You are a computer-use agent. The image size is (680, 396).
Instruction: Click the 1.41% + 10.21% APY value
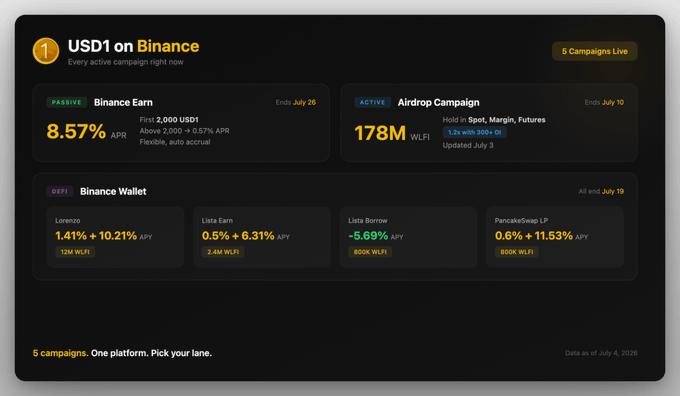[x=104, y=236]
